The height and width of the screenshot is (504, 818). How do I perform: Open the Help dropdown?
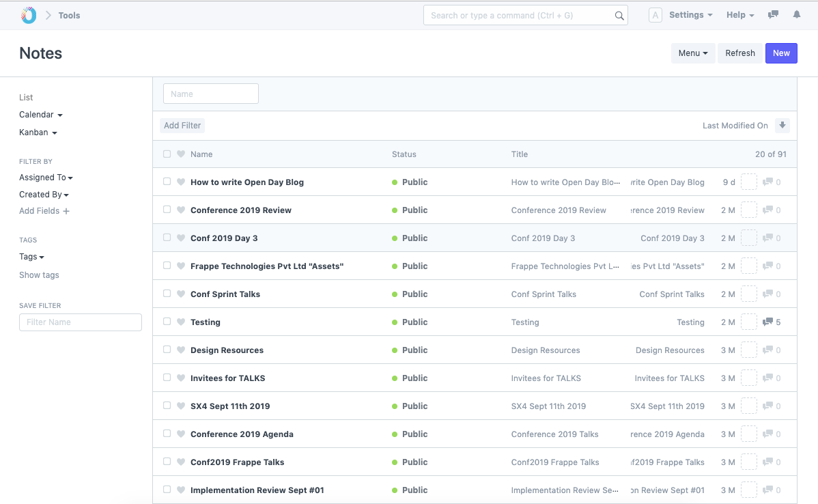740,15
